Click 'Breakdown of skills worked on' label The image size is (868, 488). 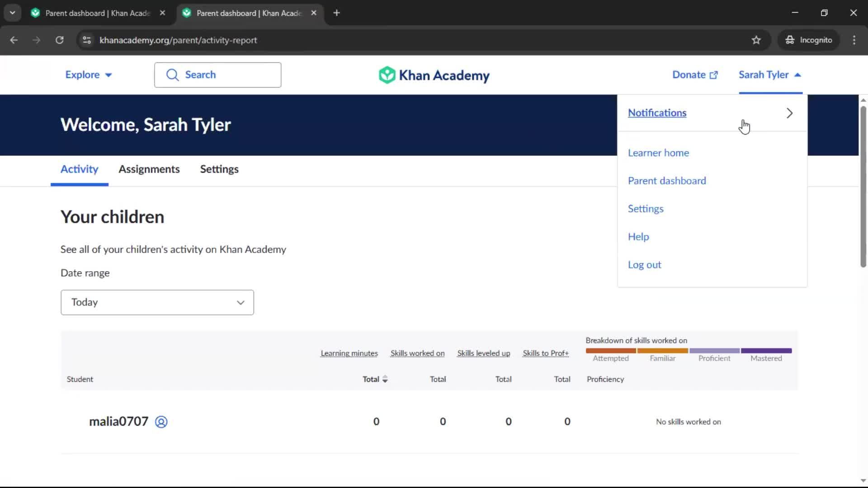(x=636, y=341)
